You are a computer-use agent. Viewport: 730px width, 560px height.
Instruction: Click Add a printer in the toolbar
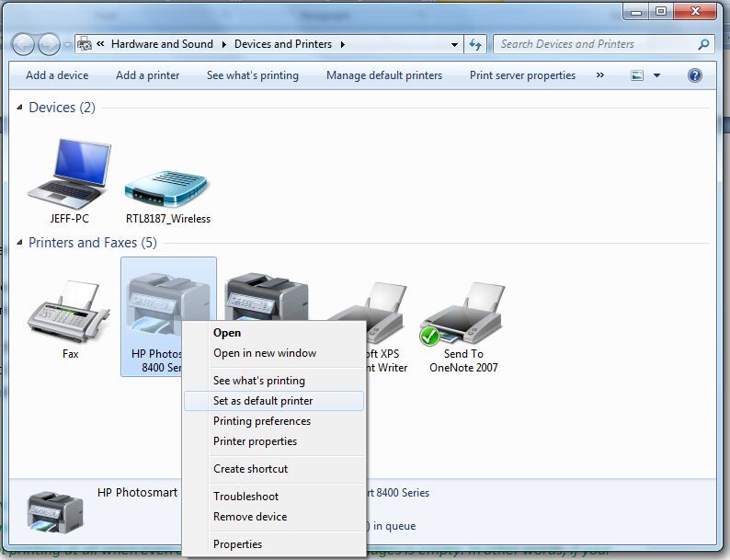(x=147, y=75)
